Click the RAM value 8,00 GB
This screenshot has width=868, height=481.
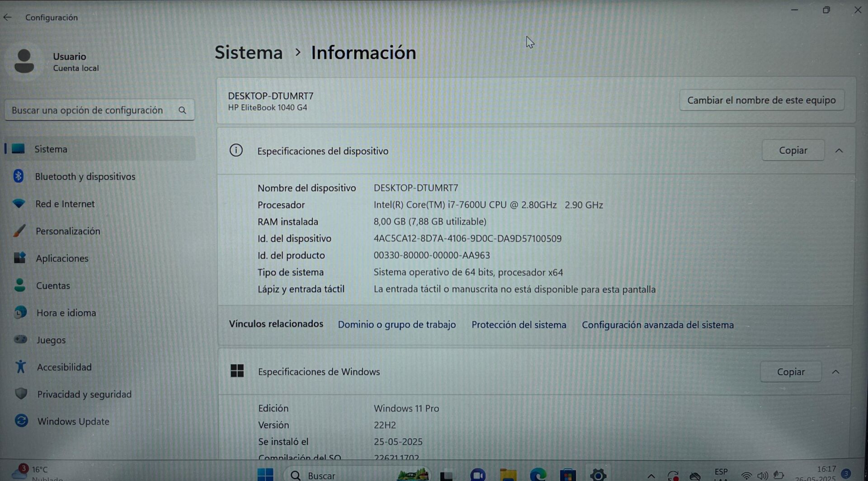pyautogui.click(x=430, y=221)
